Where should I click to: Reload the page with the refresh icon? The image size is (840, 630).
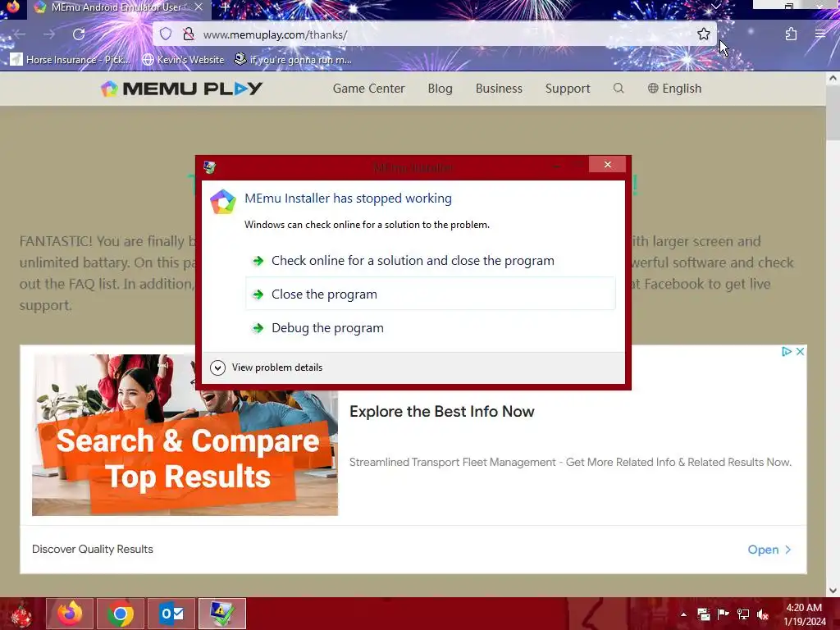(x=79, y=34)
